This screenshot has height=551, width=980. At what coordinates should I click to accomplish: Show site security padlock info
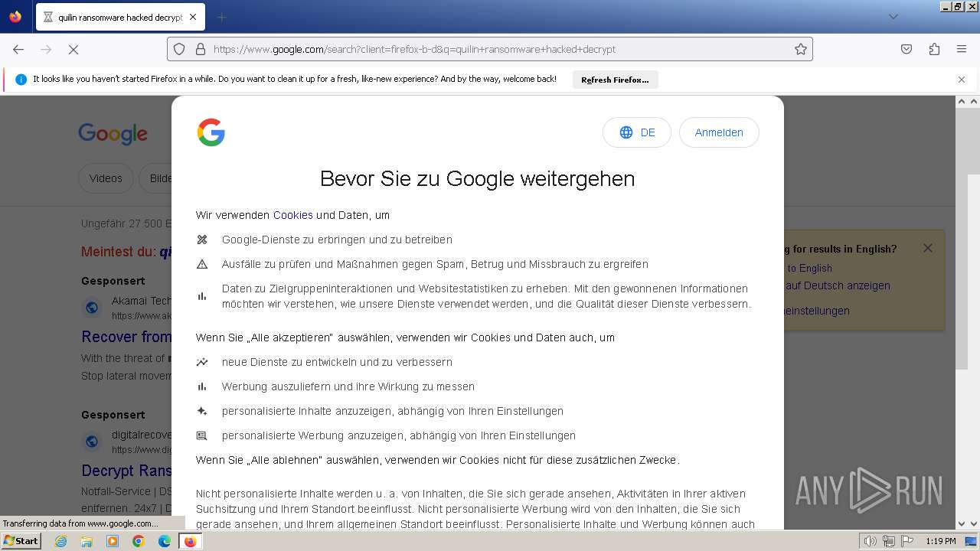click(x=201, y=49)
